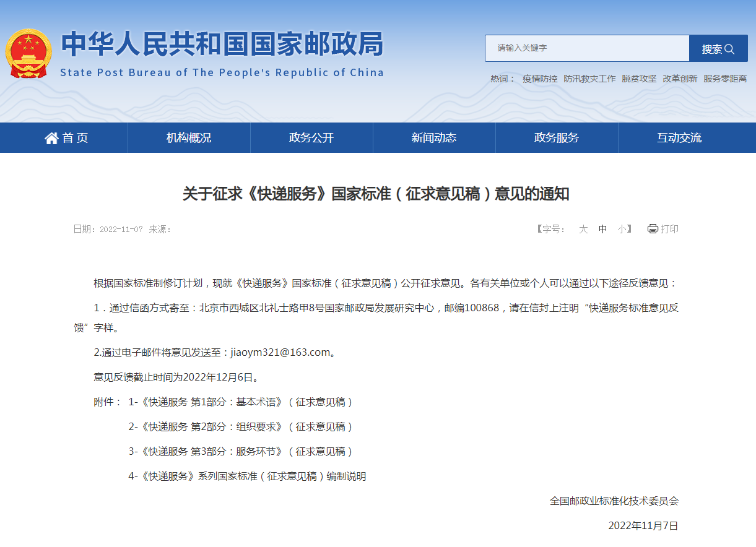Open attachment 2 第2部分：组织要求

[x=241, y=427]
